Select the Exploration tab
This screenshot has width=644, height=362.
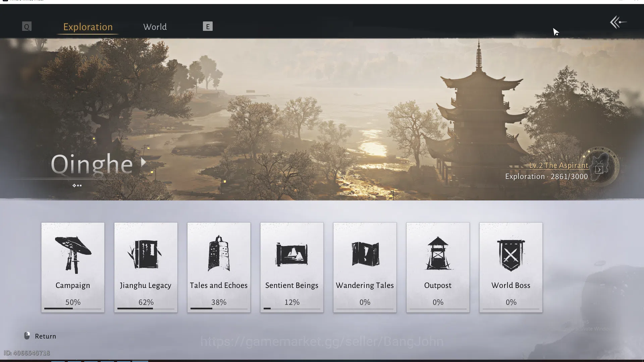88,27
